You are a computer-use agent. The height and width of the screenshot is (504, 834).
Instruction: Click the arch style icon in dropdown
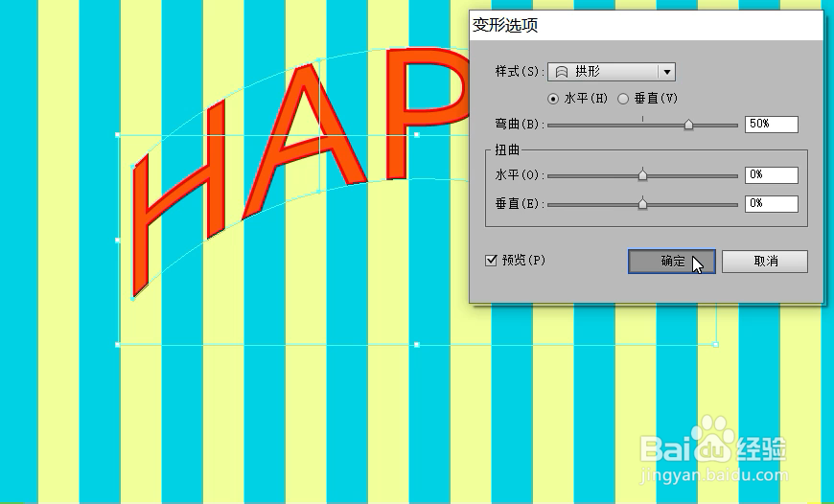pyautogui.click(x=561, y=72)
